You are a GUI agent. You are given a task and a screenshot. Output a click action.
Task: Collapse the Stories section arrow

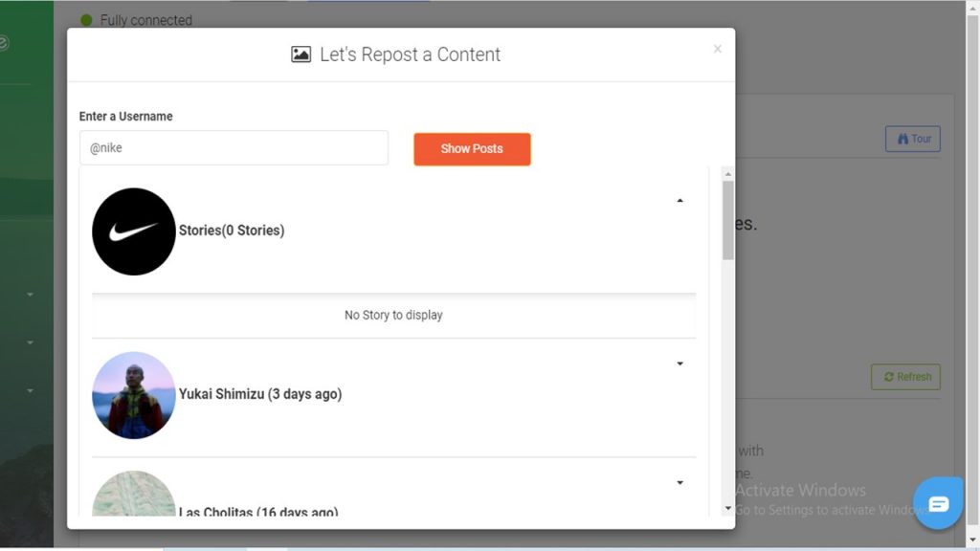[x=680, y=201]
